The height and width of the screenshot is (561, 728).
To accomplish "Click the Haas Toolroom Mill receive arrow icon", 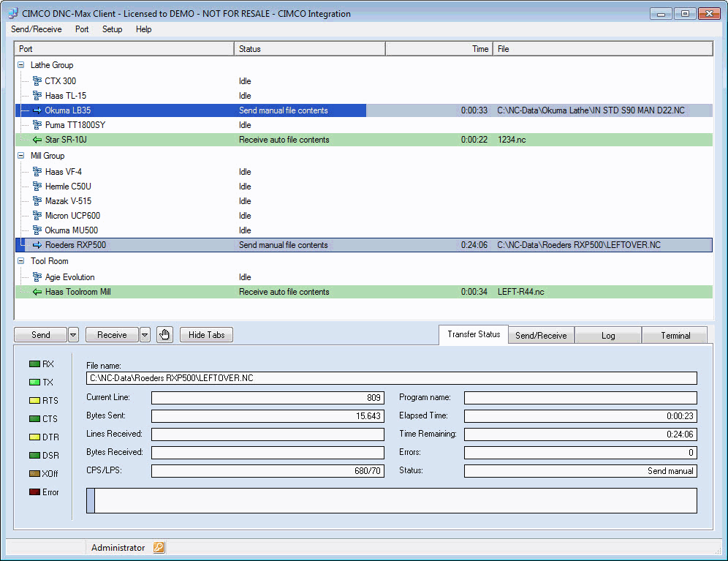I will (x=37, y=292).
